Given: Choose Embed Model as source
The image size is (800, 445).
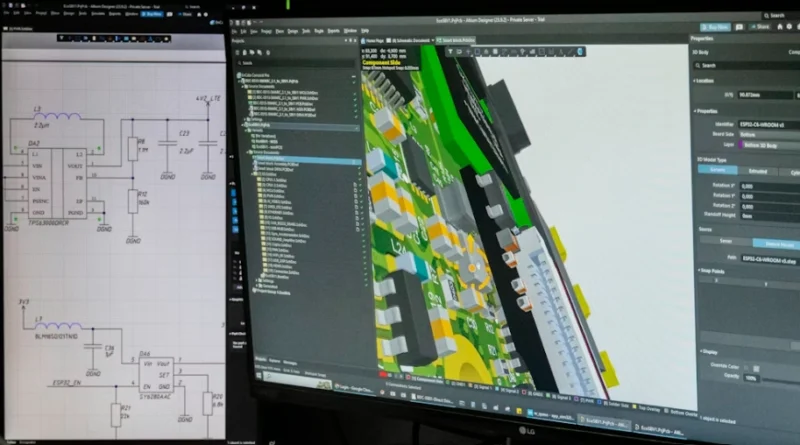Looking at the screenshot, I should click(777, 244).
